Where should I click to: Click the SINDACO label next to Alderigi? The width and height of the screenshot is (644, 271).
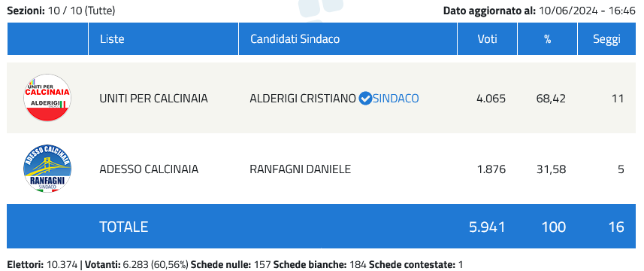(x=395, y=99)
